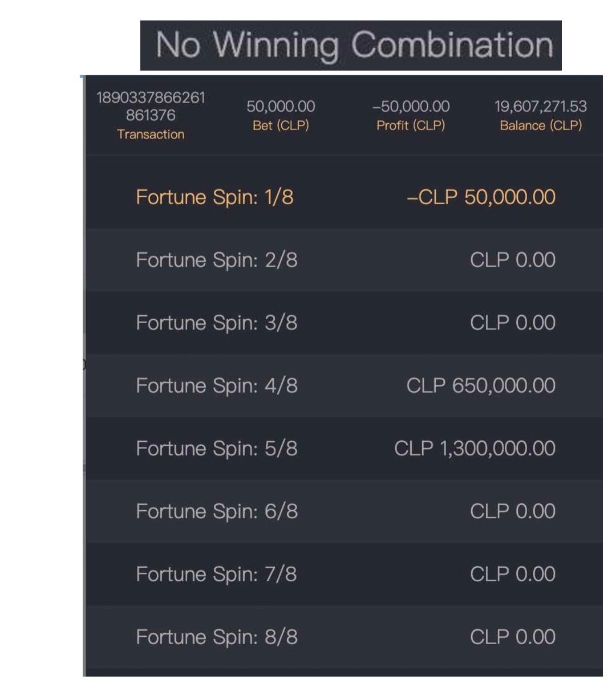Switch to the Fortune Spin: 3/8 row
The width and height of the screenshot is (616, 696).
tap(216, 323)
